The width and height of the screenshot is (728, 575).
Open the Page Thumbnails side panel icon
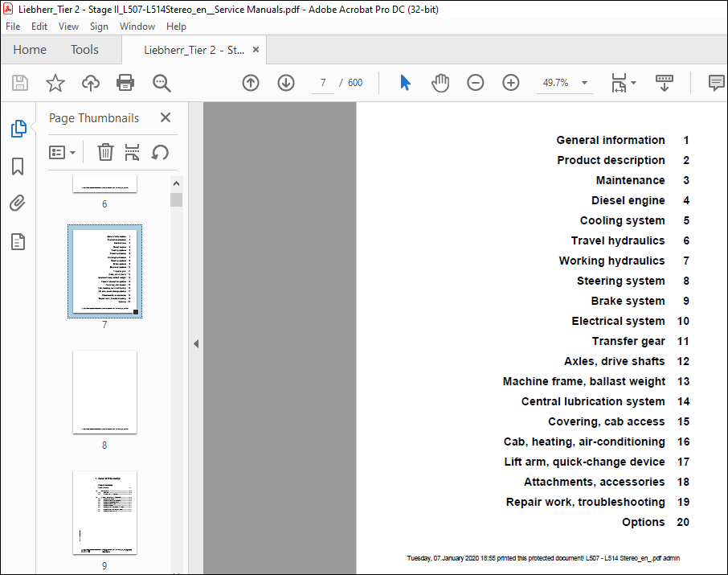18,129
